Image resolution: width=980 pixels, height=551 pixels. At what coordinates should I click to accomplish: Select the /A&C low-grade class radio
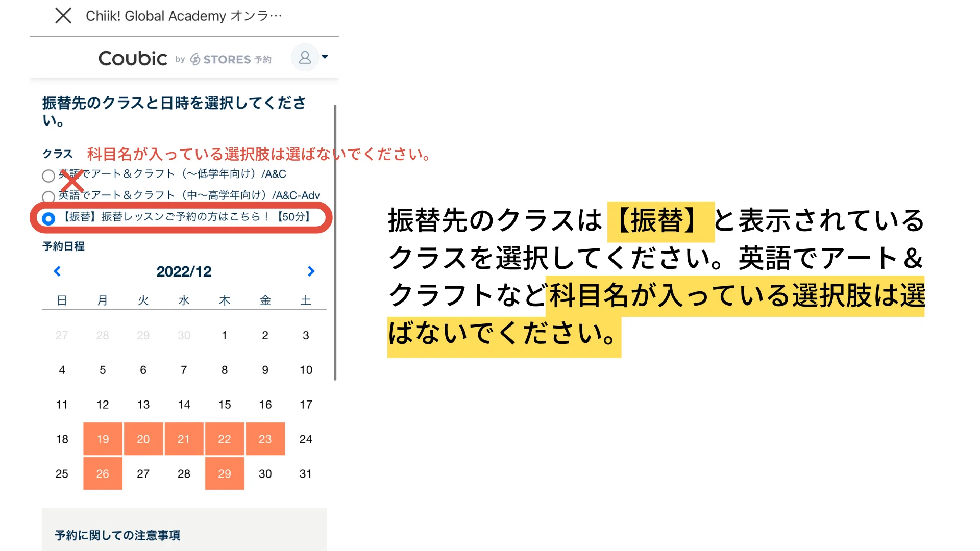[x=48, y=176]
